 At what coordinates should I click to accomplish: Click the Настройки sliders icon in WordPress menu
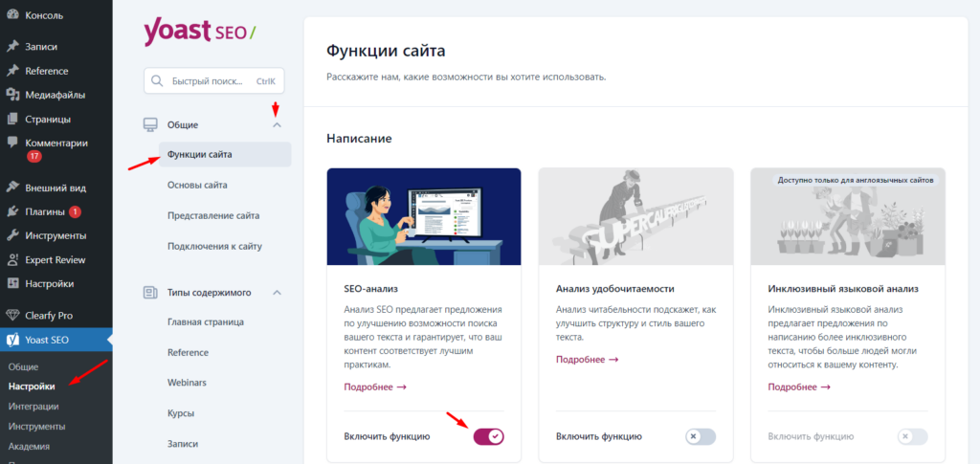12,283
